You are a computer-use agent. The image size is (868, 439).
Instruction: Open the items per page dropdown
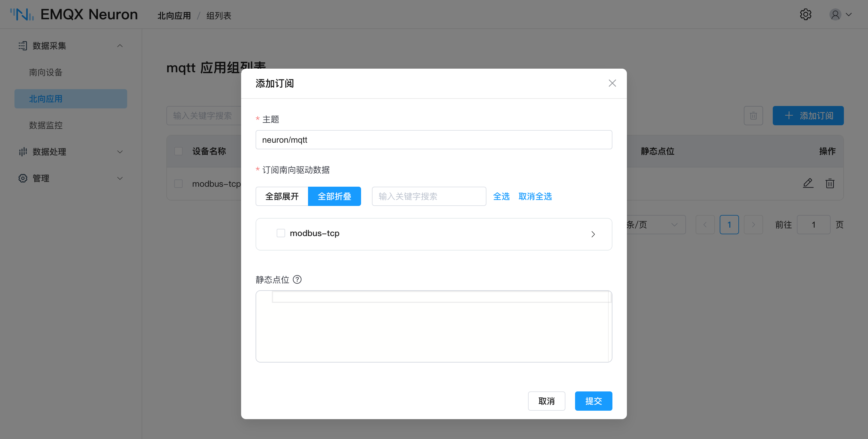click(x=656, y=225)
